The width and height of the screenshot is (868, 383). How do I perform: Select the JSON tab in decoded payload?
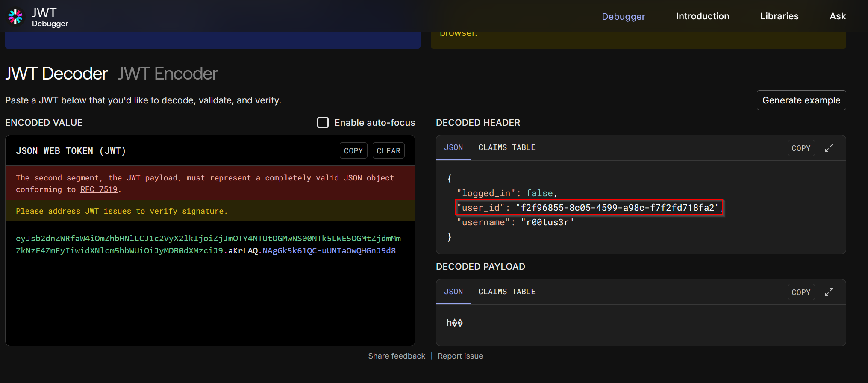tap(453, 292)
